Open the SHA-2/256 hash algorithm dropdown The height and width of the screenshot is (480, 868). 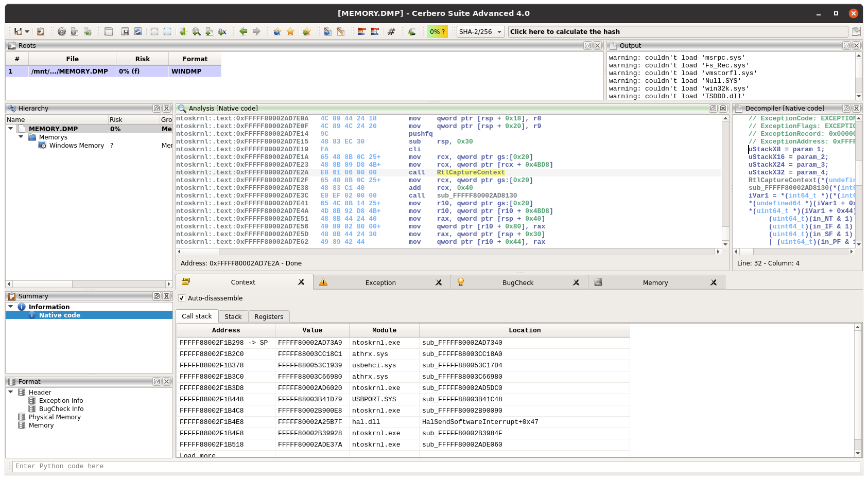coord(480,31)
